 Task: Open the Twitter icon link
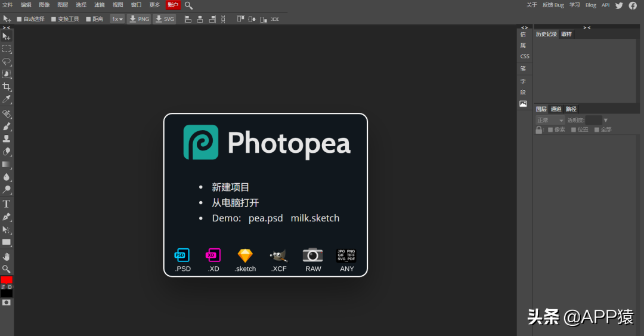620,5
